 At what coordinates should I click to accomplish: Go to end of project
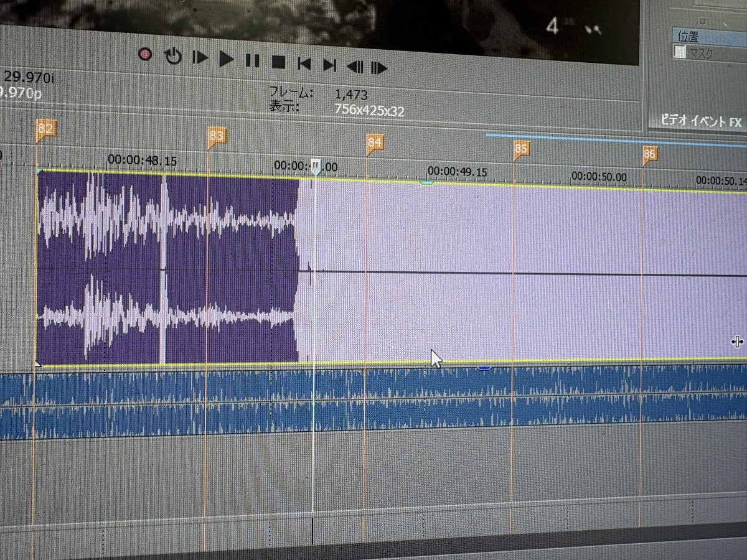pyautogui.click(x=329, y=64)
